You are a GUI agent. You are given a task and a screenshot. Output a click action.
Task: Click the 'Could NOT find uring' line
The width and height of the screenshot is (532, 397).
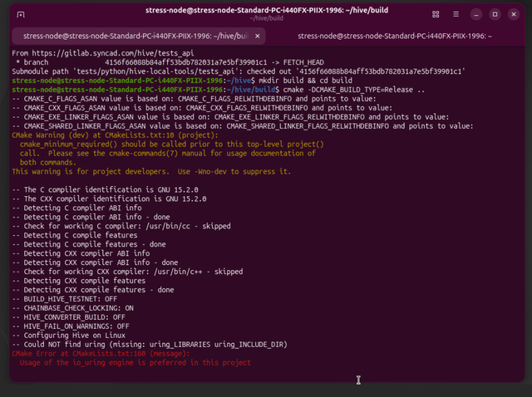[x=150, y=345]
